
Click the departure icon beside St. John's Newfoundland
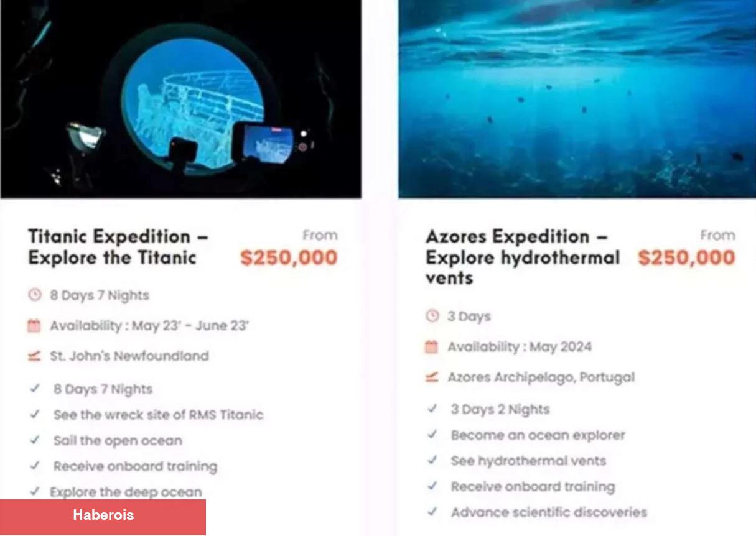[x=34, y=356]
